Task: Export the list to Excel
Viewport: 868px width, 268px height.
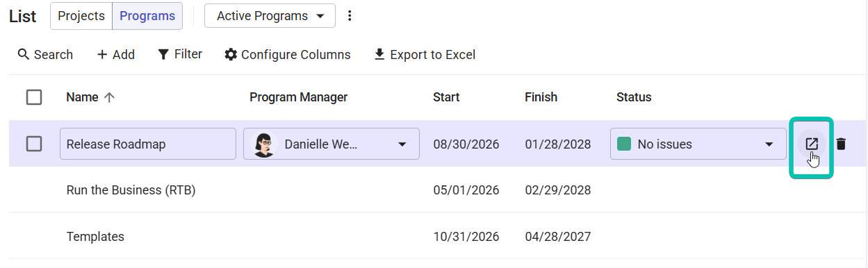Action: pyautogui.click(x=425, y=54)
